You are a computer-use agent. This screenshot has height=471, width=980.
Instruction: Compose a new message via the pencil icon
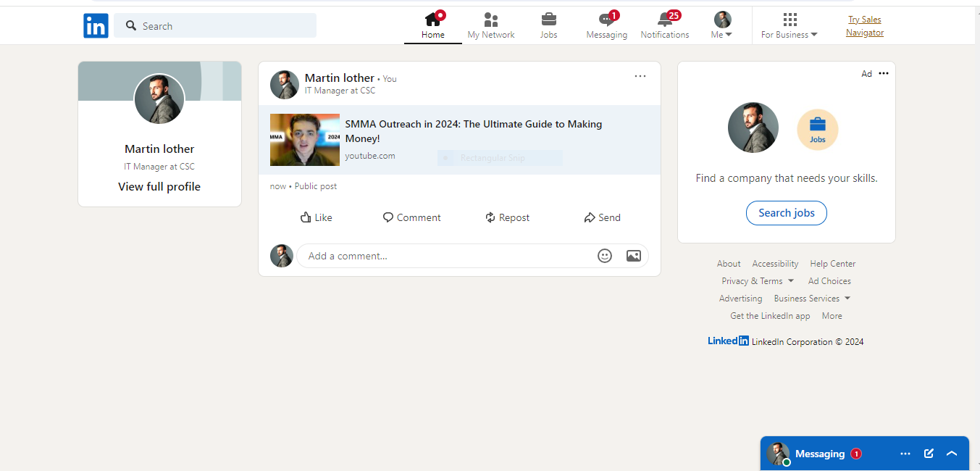click(x=929, y=454)
